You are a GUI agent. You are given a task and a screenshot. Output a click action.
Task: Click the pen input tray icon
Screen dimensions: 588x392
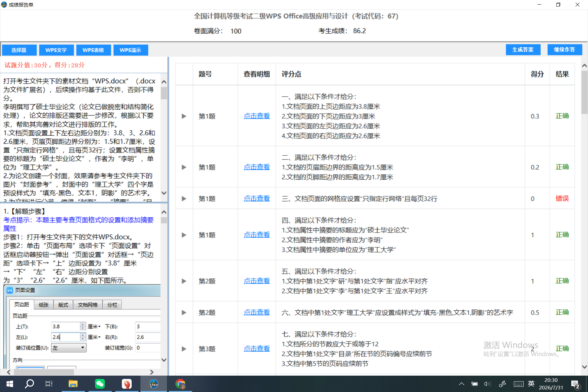pos(502,384)
